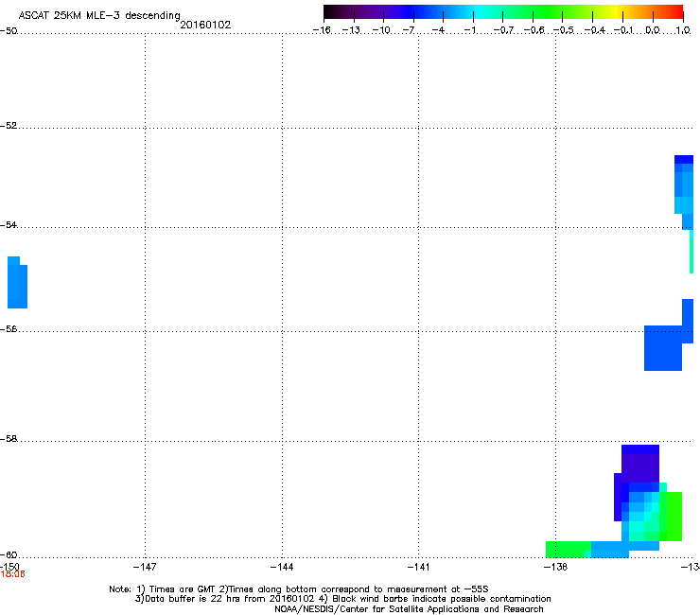The height and width of the screenshot is (615, 700).
Task: Click the -58 latitude axis label
Action: (9, 439)
